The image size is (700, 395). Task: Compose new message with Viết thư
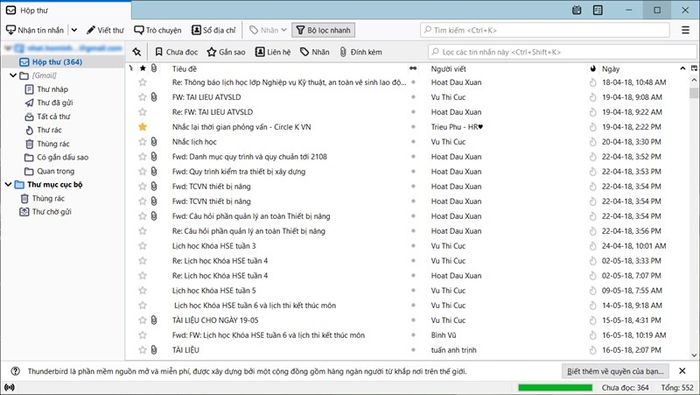[x=105, y=30]
